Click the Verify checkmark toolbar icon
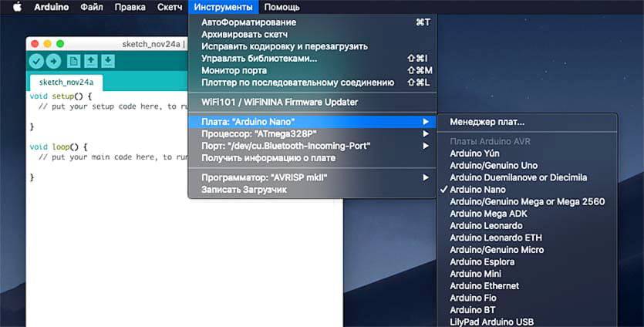Screen dimensions: 644x327 (x=36, y=62)
